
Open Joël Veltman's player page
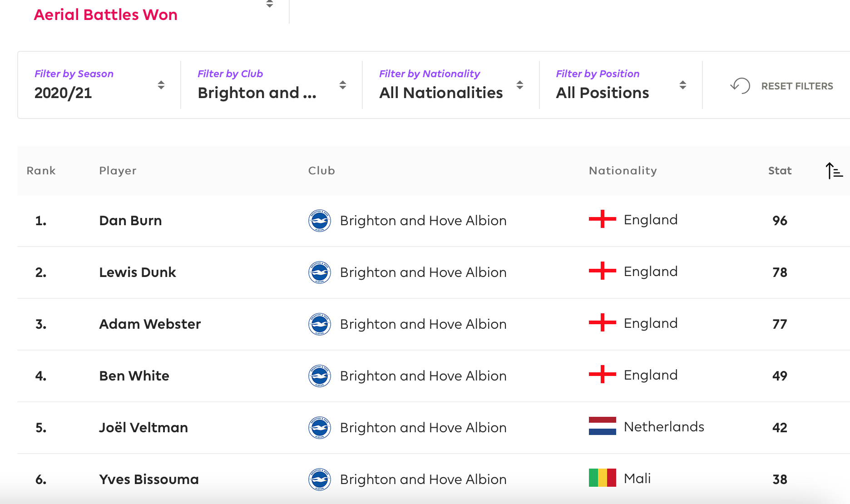pyautogui.click(x=143, y=428)
